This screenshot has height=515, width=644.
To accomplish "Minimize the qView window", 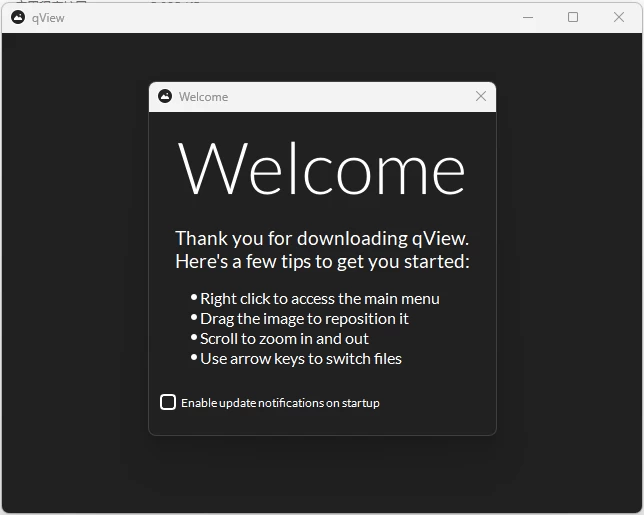I will [x=527, y=17].
